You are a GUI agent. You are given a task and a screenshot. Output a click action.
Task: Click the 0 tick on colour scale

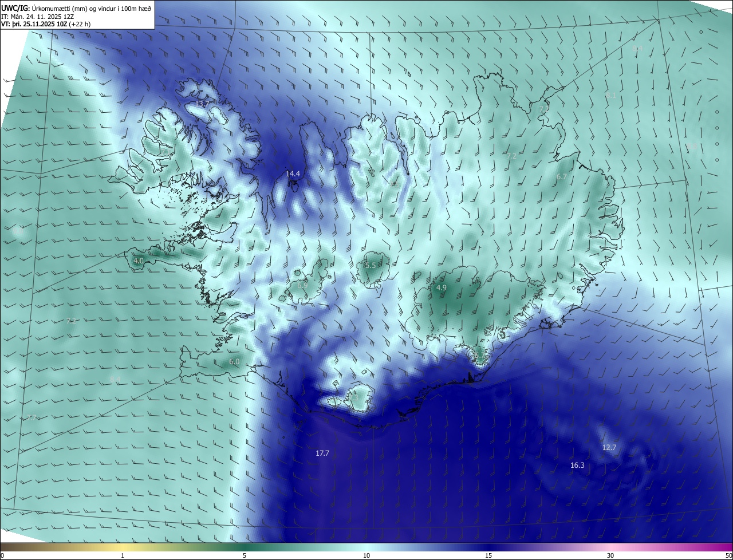pos(2,555)
